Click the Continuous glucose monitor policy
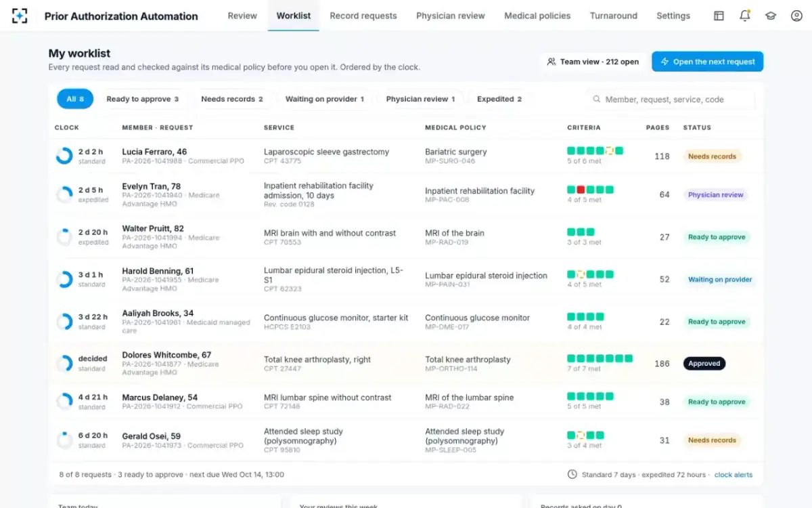The width and height of the screenshot is (812, 508). [x=477, y=318]
